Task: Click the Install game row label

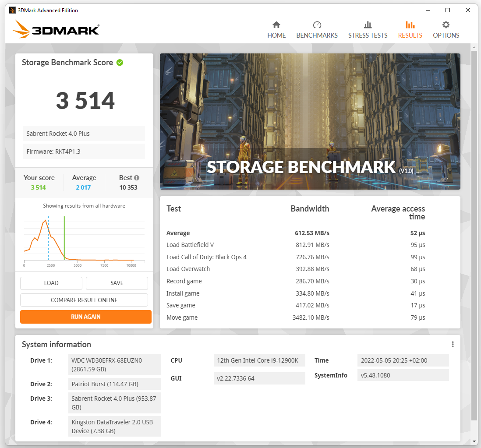Action: [183, 293]
